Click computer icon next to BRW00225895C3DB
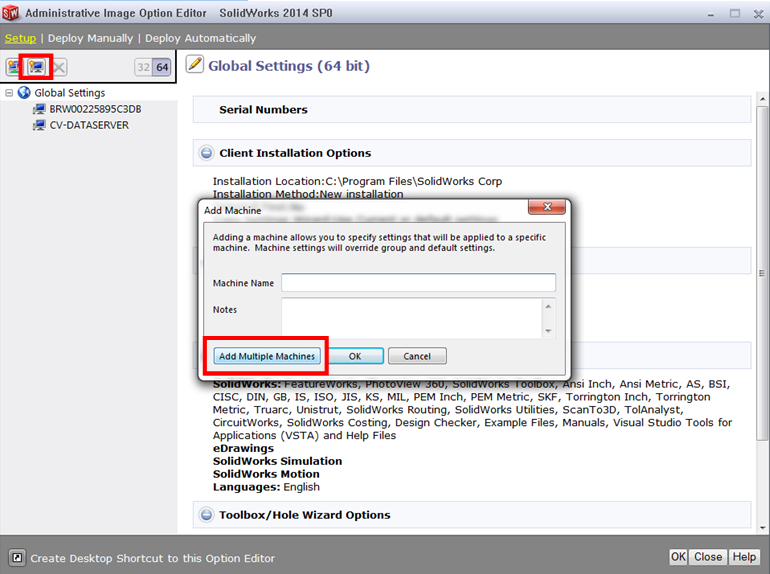The image size is (770, 574). point(39,109)
